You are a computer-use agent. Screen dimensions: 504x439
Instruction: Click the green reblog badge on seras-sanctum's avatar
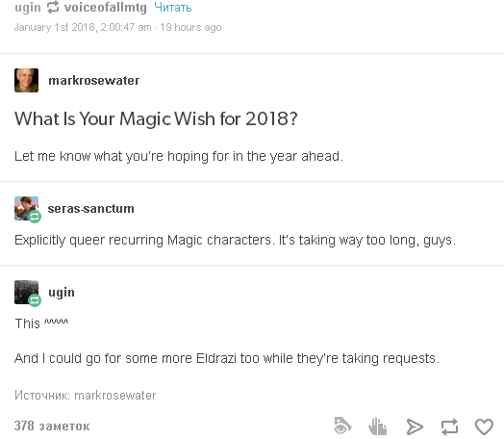(x=35, y=217)
